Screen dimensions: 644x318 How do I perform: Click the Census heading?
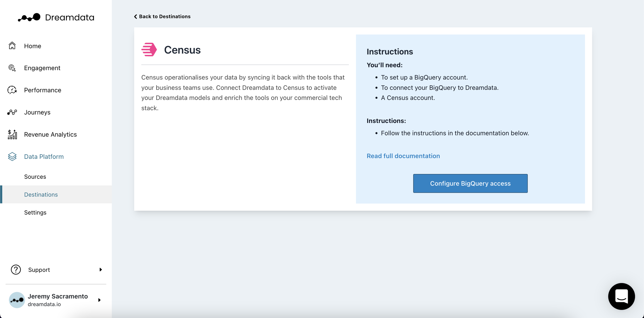click(x=182, y=50)
